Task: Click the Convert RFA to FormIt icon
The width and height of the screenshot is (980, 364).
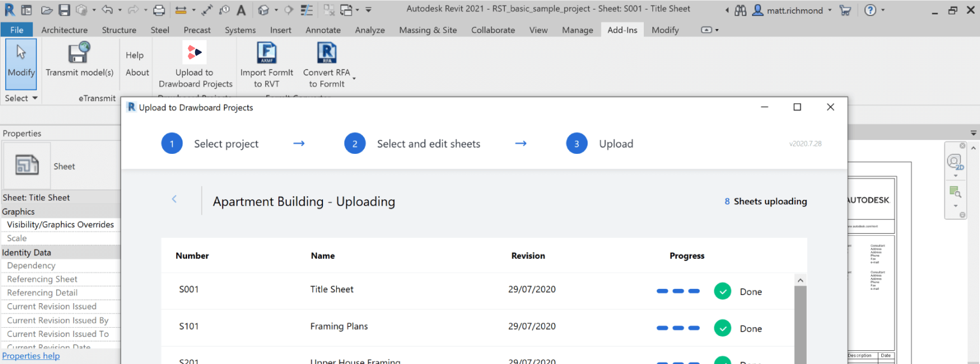Action: tap(327, 53)
